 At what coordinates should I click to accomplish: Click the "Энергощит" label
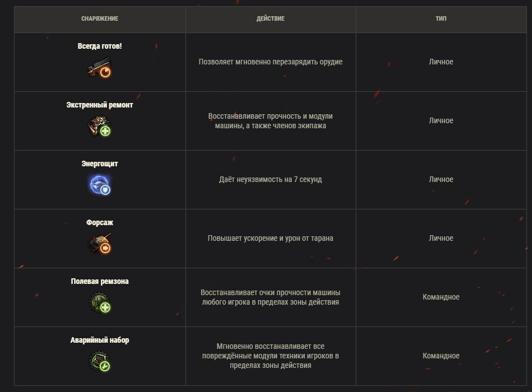(x=101, y=162)
